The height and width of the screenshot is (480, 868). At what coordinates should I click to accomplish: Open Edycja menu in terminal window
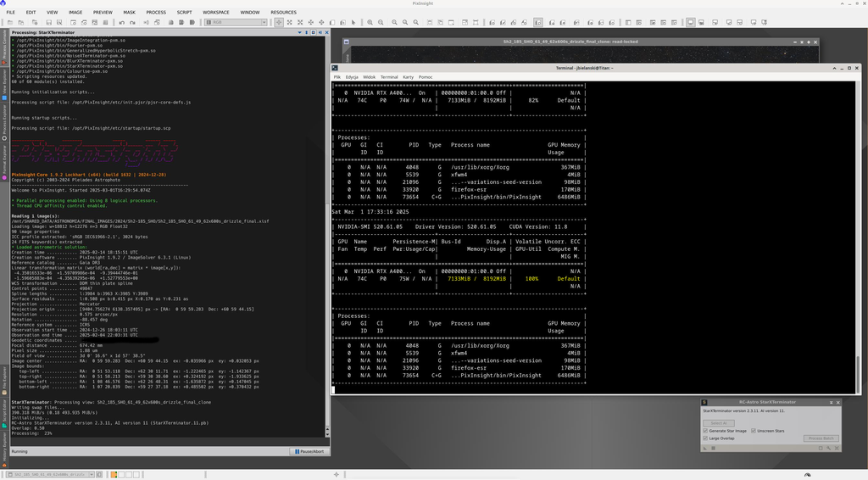[352, 77]
